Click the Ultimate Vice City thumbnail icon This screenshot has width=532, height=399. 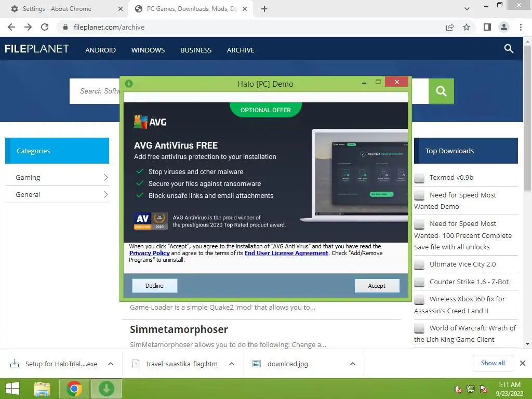coord(419,264)
